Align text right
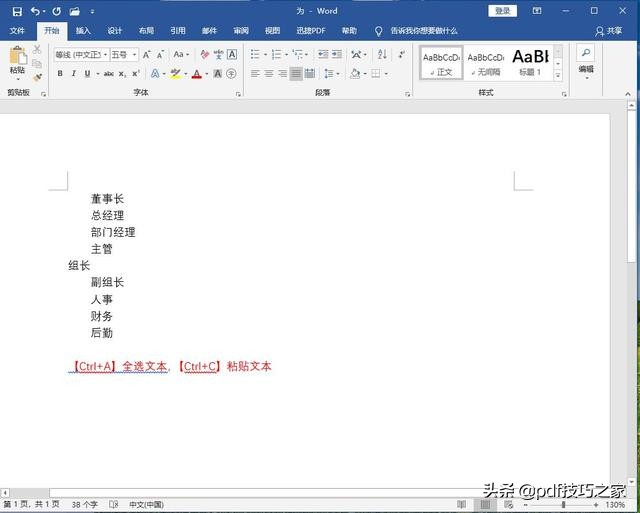640x513 pixels. 282,74
